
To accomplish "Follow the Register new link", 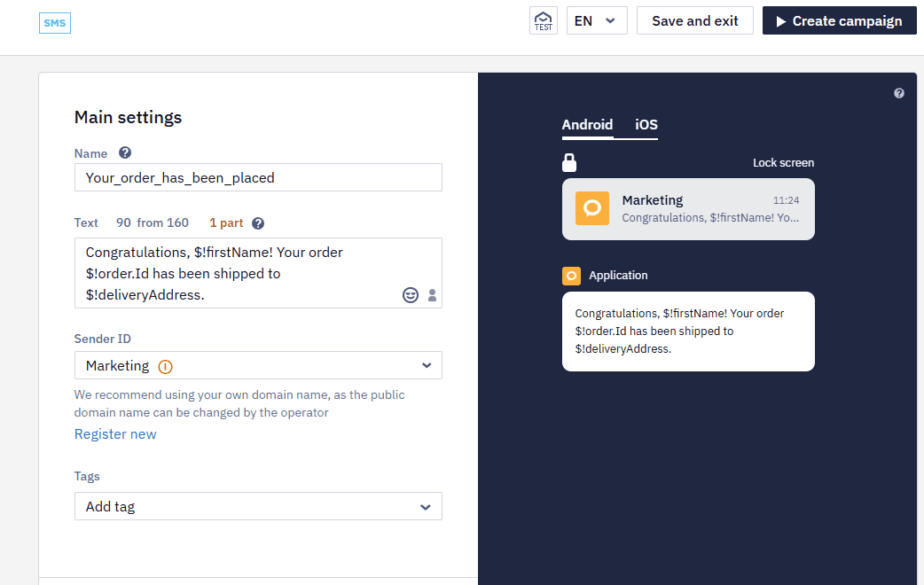I will tap(115, 434).
